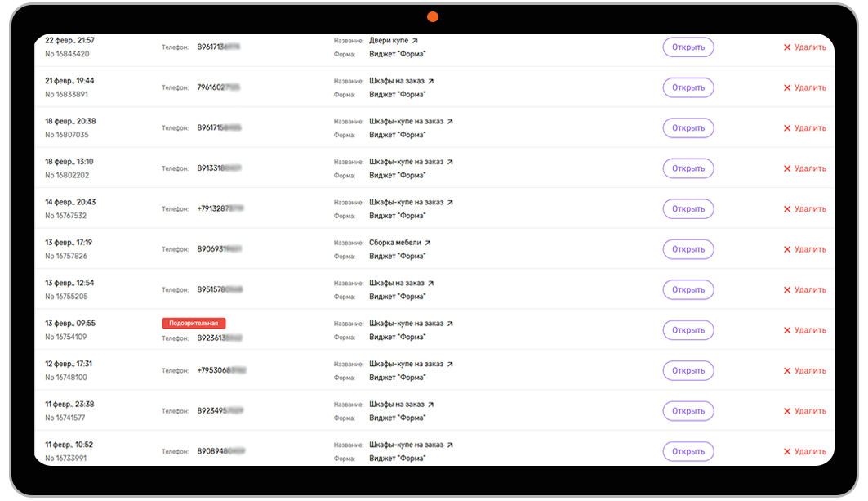Click the arrow icon in request No 16755205 row
Viewport: 868px width, 501px height.
pyautogui.click(x=430, y=284)
